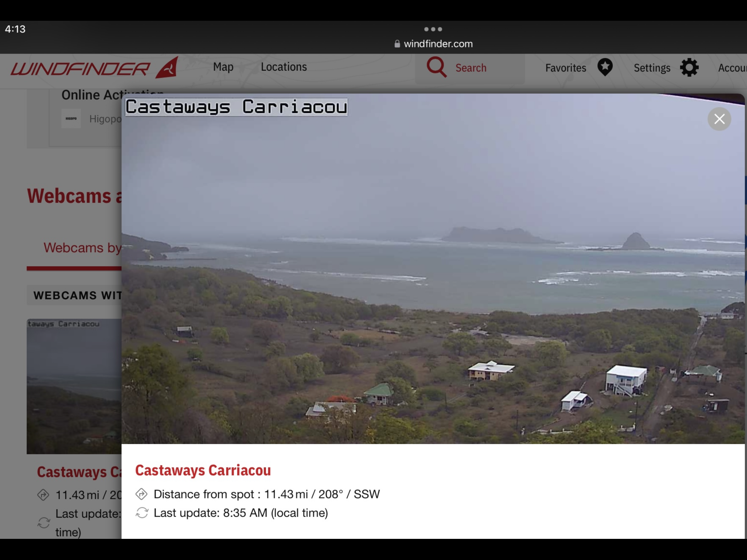Click the Favorites star pin icon

pyautogui.click(x=605, y=67)
